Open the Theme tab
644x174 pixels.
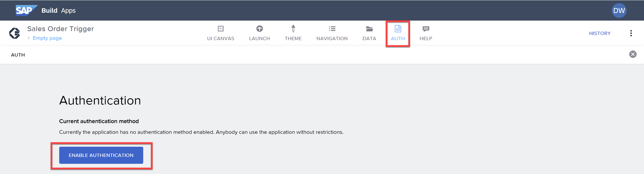pyautogui.click(x=293, y=33)
